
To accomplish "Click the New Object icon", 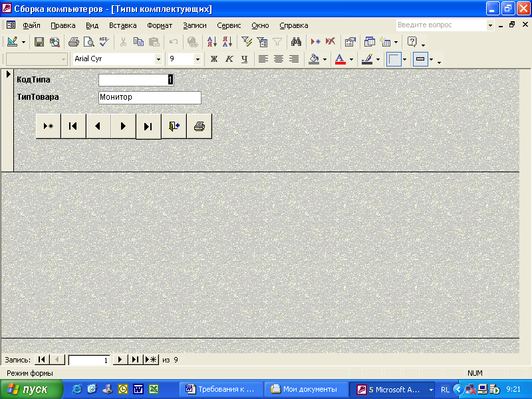I will coord(385,42).
